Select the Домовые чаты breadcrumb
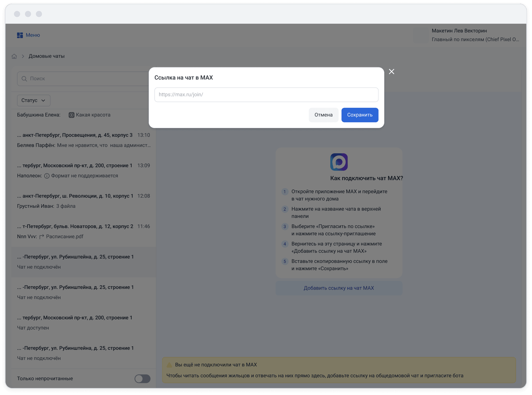 (x=47, y=56)
